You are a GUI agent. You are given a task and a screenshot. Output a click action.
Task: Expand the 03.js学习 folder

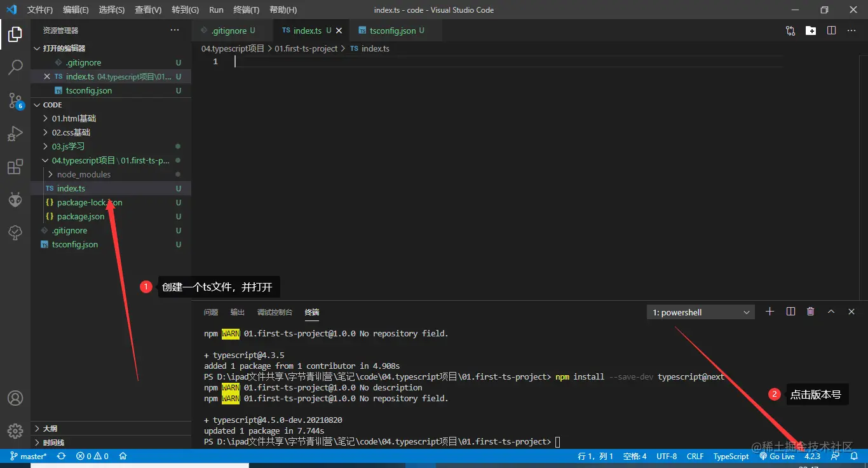coord(111,146)
